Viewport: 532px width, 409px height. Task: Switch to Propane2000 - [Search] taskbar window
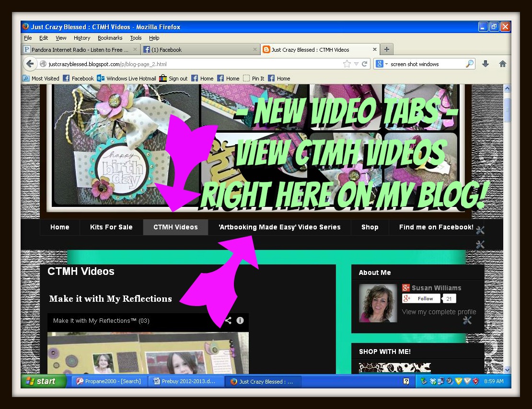110,381
